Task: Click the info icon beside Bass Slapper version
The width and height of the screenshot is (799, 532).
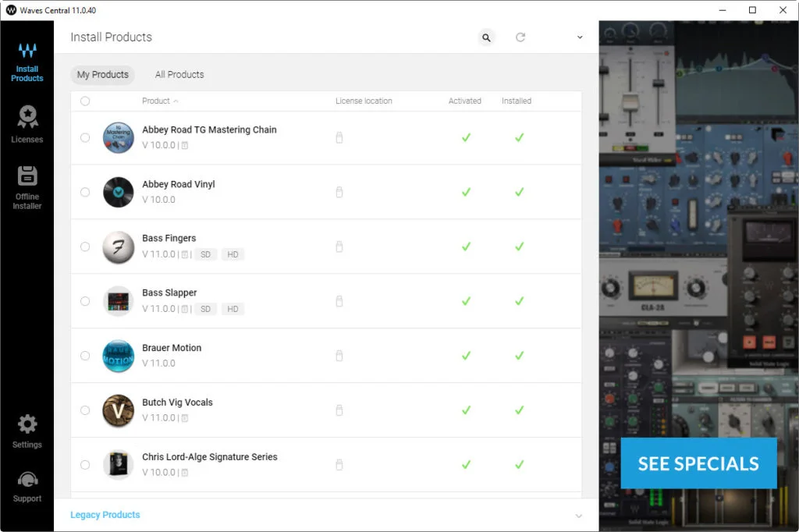Action: (184, 309)
